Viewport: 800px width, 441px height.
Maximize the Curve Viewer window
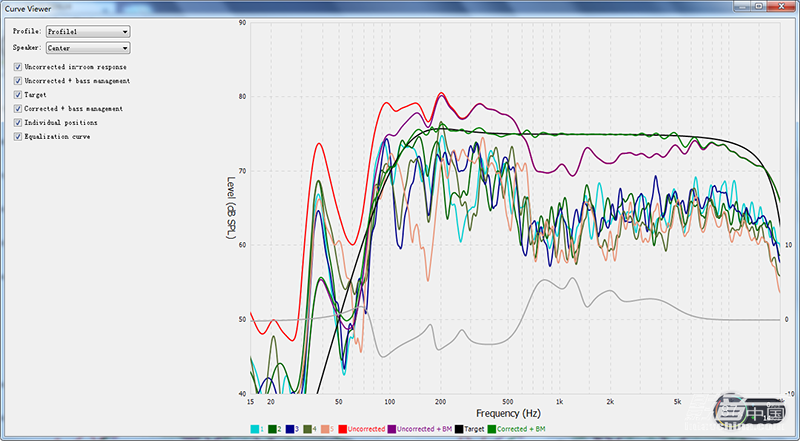[x=759, y=5]
